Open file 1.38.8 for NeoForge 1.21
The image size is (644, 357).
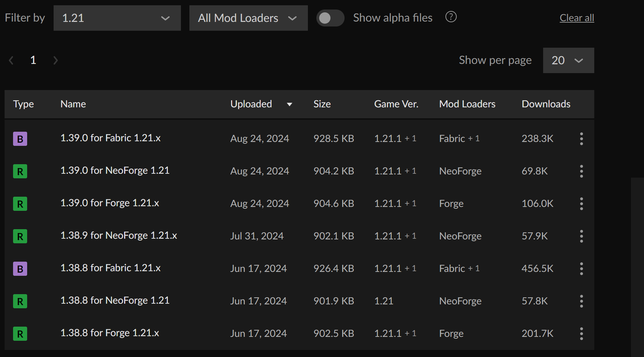pyautogui.click(x=115, y=301)
